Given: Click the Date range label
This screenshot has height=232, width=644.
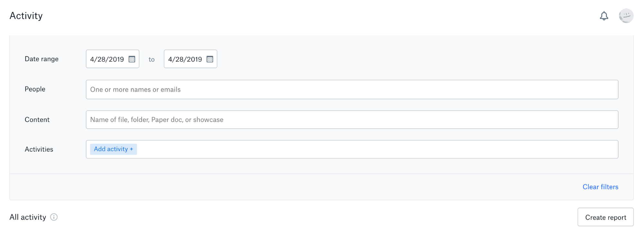Looking at the screenshot, I should tap(42, 59).
